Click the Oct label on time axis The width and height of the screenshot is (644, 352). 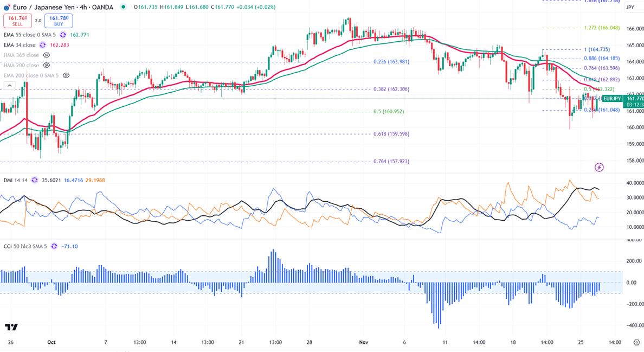pos(51,342)
